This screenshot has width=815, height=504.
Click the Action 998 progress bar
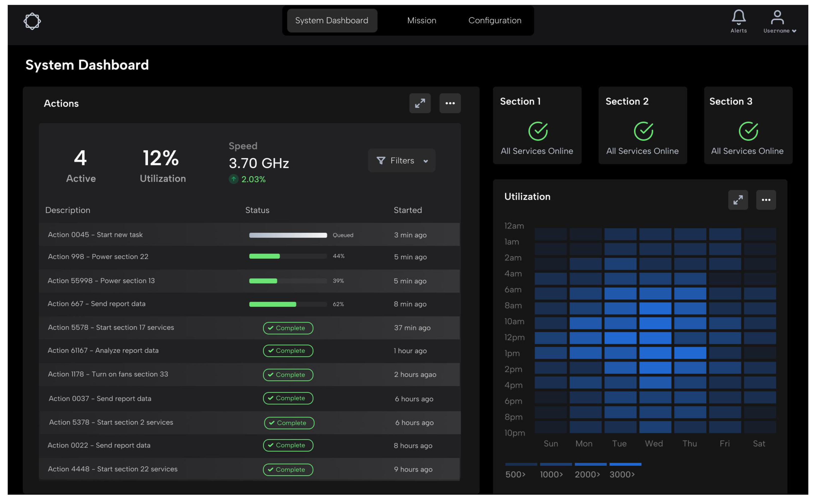288,256
